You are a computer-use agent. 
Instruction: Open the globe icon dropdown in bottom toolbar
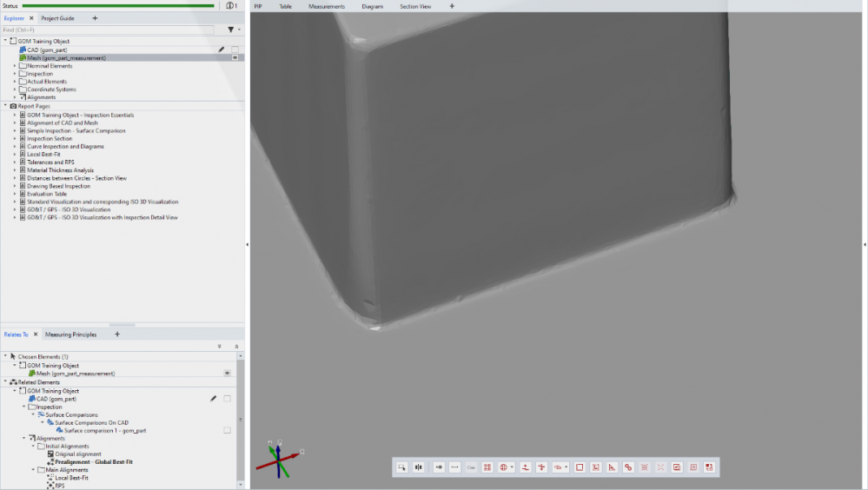click(506, 467)
